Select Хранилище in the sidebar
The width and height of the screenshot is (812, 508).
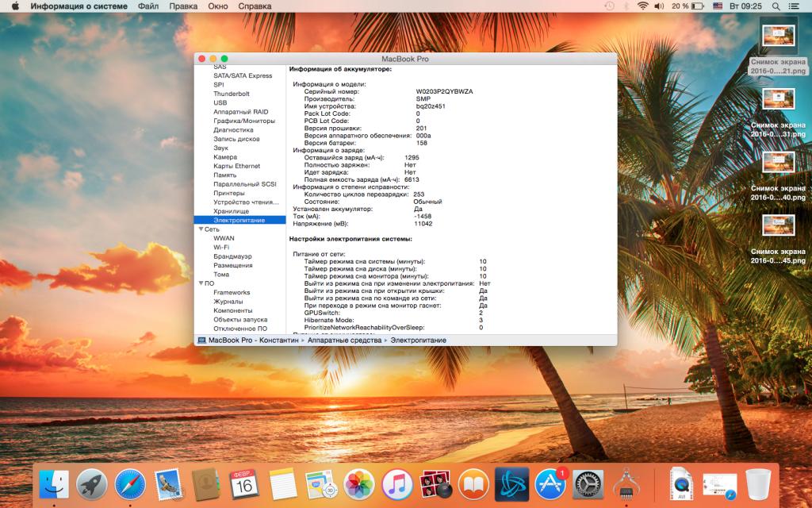[x=231, y=211]
